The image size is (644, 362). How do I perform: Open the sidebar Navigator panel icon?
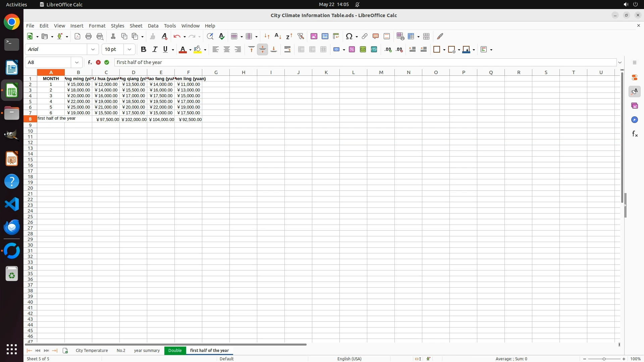click(x=634, y=120)
